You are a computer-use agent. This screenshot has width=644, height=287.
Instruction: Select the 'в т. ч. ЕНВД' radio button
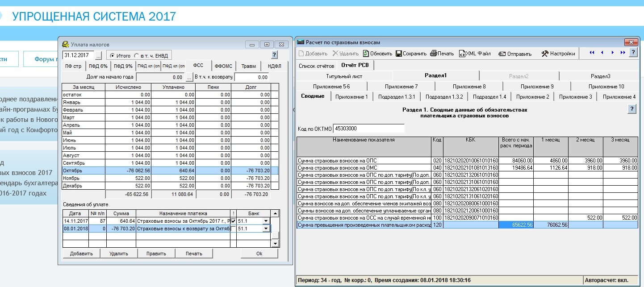pos(137,56)
